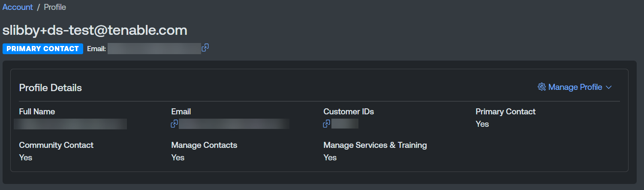
Task: Click the Profile Details section heading
Action: pyautogui.click(x=51, y=88)
